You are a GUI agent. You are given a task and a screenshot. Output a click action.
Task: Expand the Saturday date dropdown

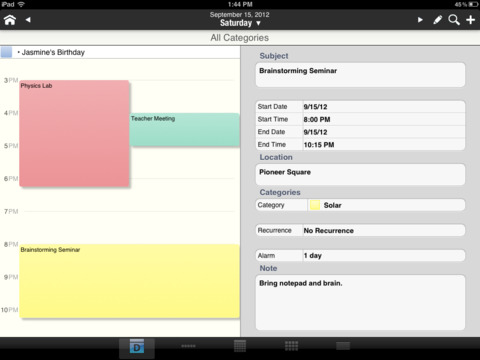[x=240, y=23]
